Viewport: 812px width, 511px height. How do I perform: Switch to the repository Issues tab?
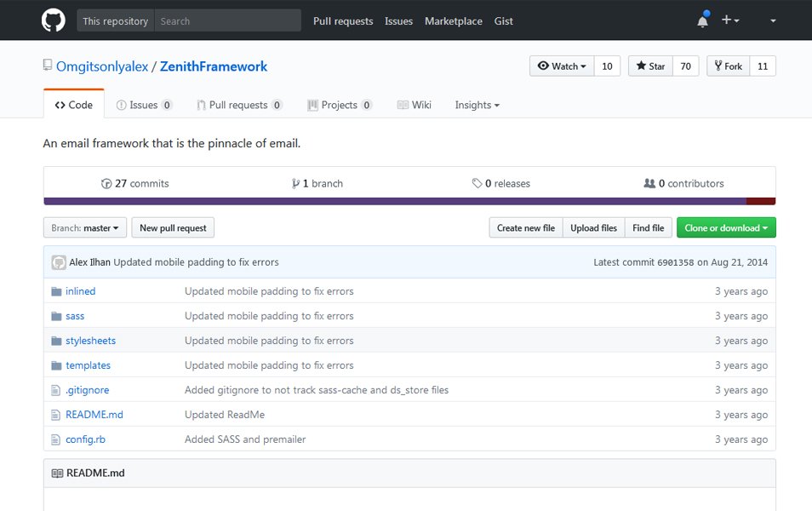(x=144, y=105)
